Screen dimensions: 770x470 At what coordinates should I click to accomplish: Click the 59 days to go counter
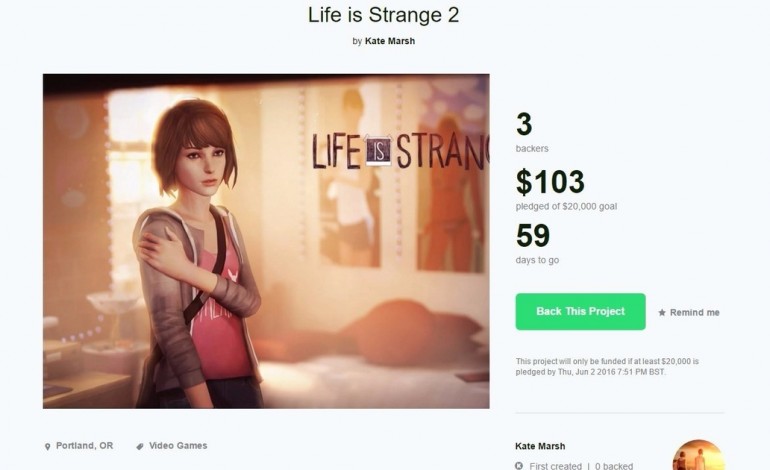pos(533,236)
